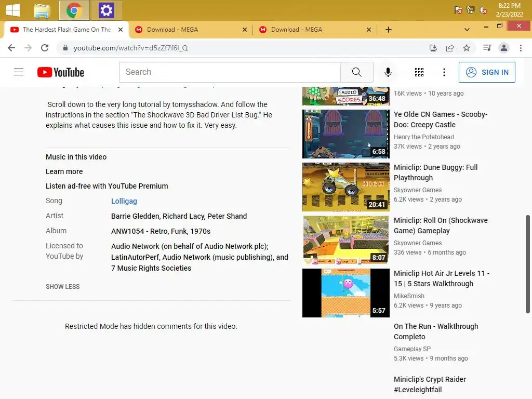Click channel name Henry the Potatohead

click(424, 137)
